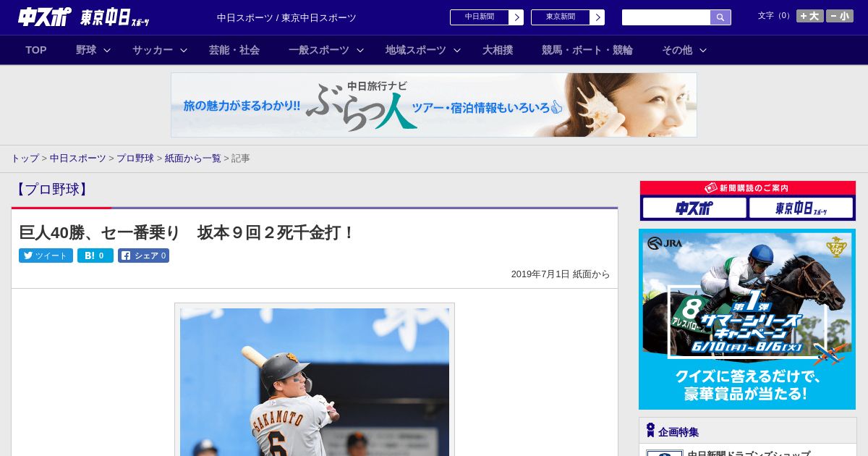Image resolution: width=868 pixels, height=456 pixels.
Task: Go to TOP in navigation bar
Action: [x=36, y=50]
